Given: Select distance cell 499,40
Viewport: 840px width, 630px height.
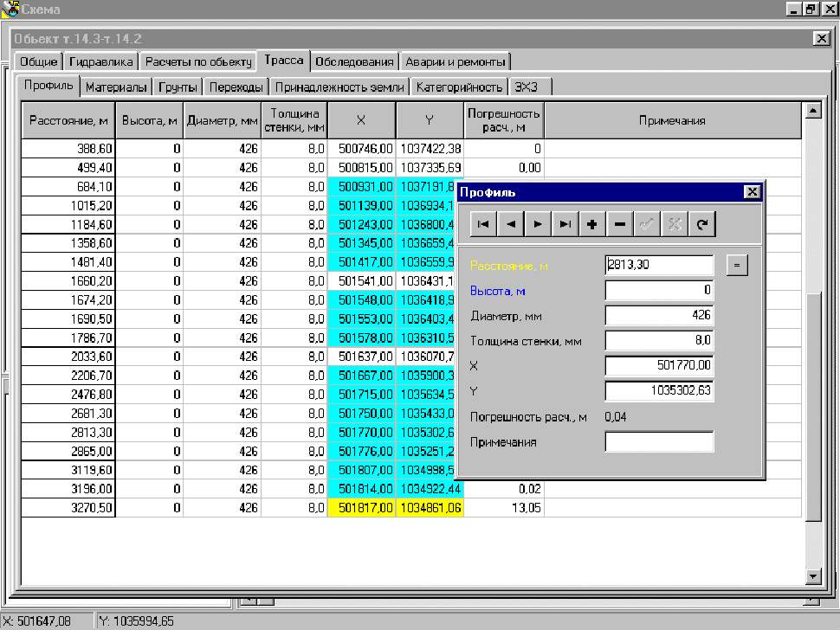Looking at the screenshot, I should point(68,168).
